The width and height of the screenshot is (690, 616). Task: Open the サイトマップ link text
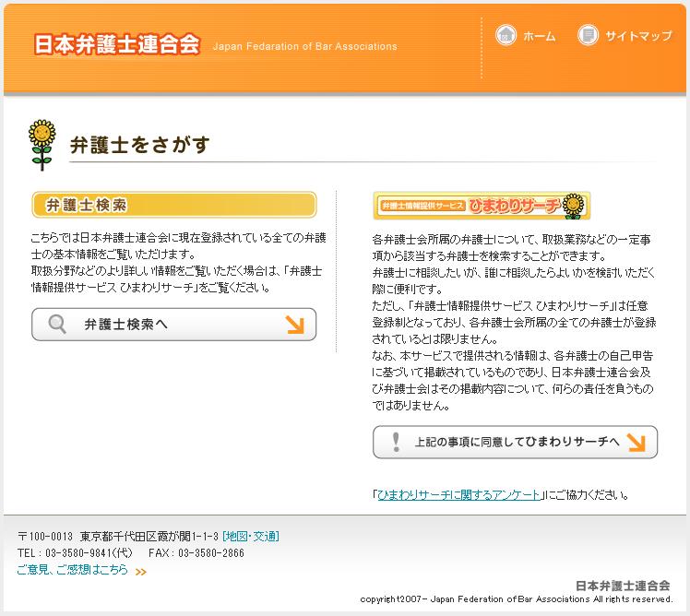(638, 36)
